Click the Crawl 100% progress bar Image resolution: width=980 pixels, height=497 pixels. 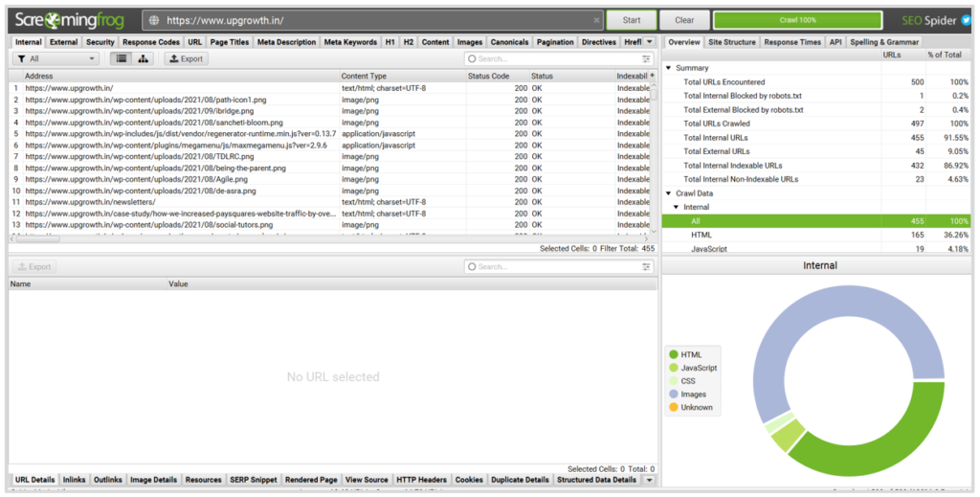tap(797, 20)
